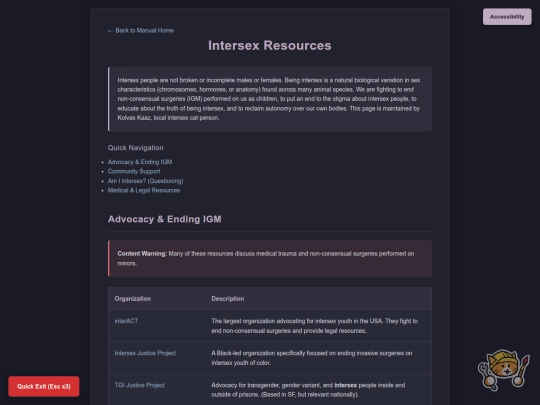Open the TGI Justice Project link
540x405 pixels.
click(139, 385)
